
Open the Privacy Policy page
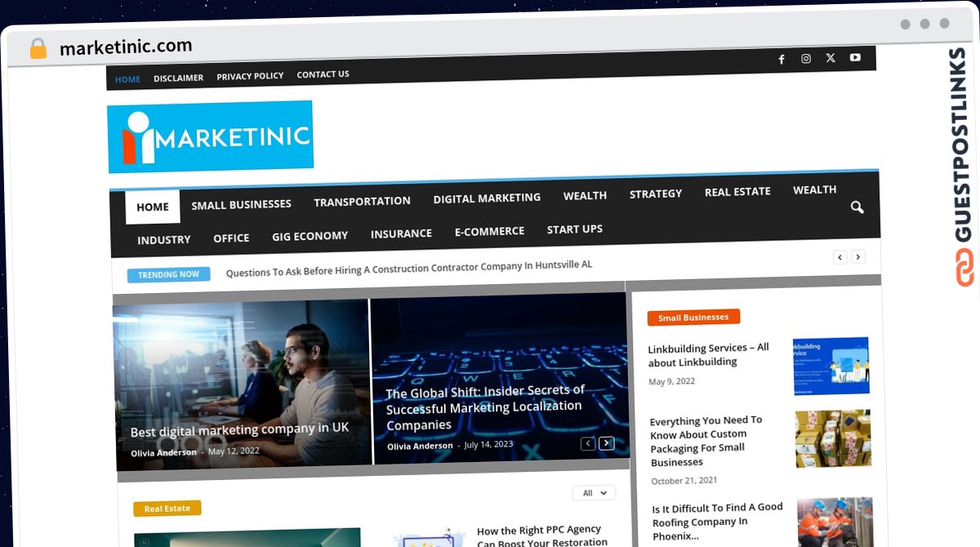pyautogui.click(x=250, y=76)
